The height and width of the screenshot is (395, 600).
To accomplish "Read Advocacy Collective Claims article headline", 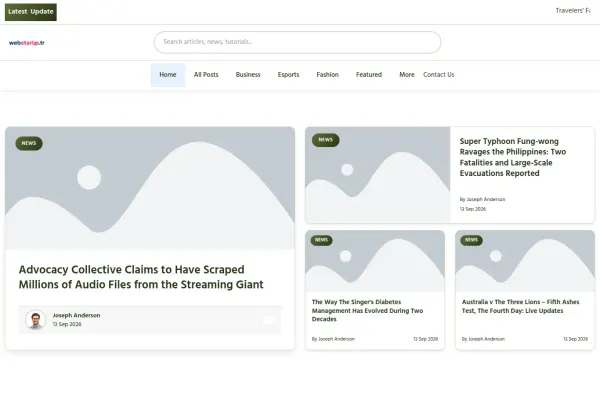I will click(141, 277).
